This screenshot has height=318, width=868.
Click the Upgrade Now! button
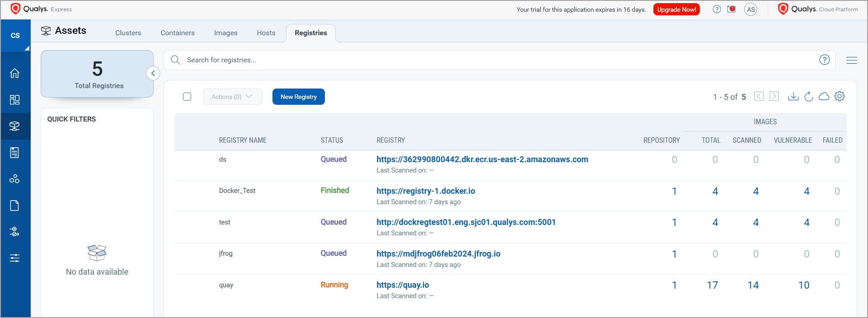pyautogui.click(x=676, y=9)
